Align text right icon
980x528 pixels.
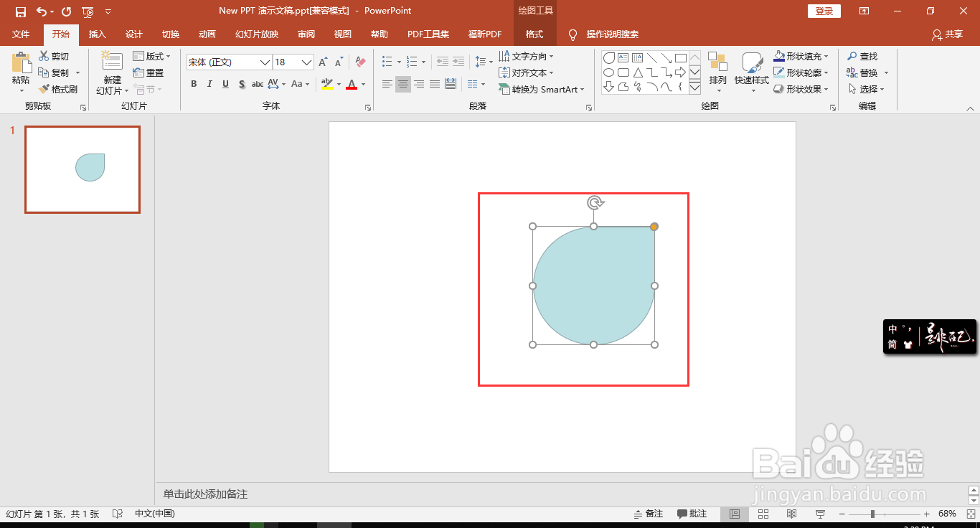[x=419, y=85]
